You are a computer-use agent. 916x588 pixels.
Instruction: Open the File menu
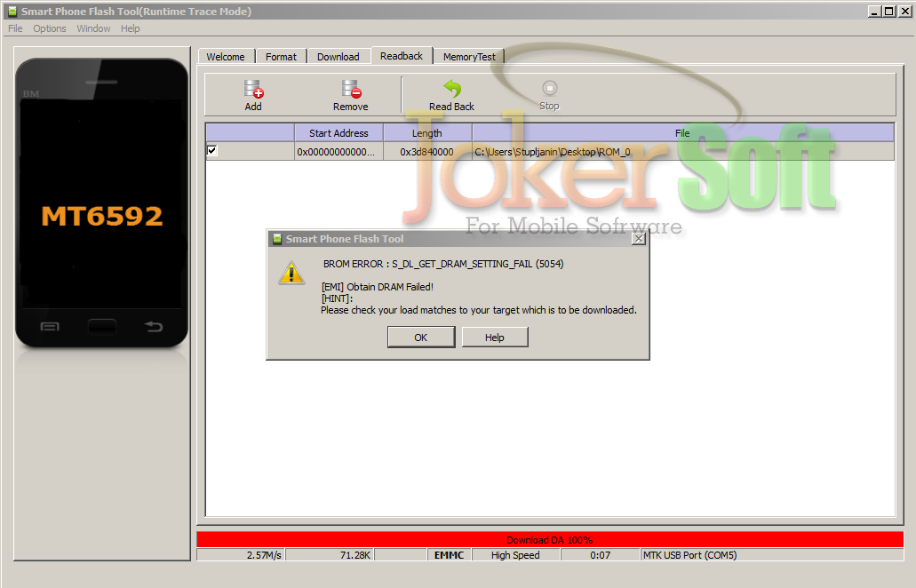(x=15, y=28)
